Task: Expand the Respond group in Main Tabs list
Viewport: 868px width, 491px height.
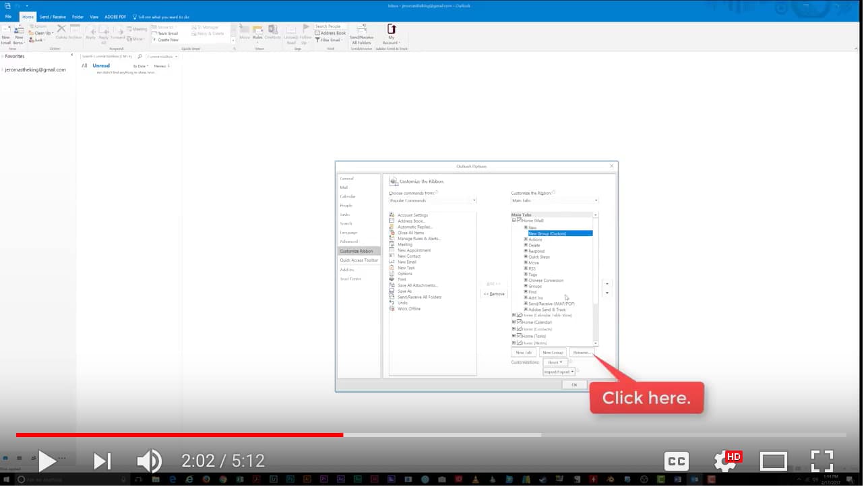Action: click(525, 252)
